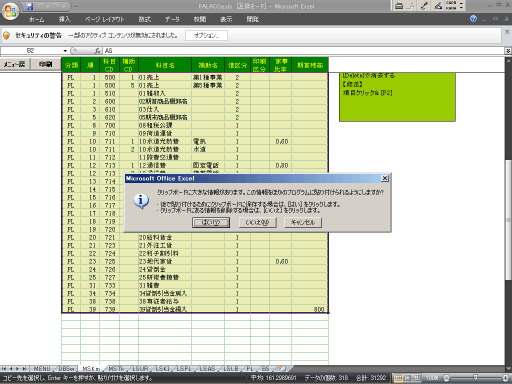Screen dimensions: 512x384
Task: Switch to the LSUR sheet tab
Action: tap(140, 369)
